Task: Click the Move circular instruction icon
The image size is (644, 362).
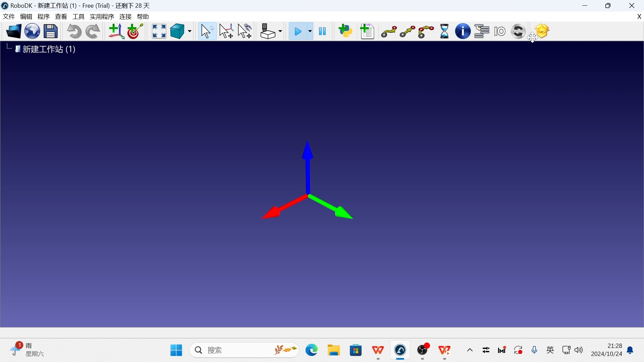Action: tap(426, 32)
